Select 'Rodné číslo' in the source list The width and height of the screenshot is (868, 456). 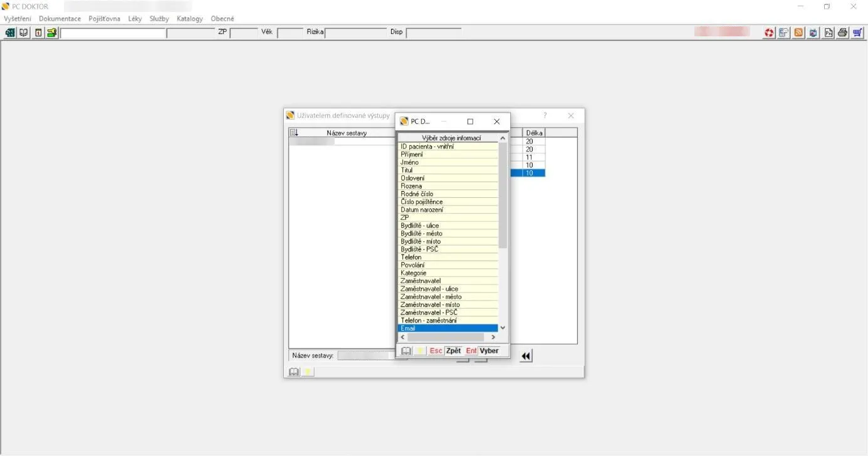tap(449, 194)
